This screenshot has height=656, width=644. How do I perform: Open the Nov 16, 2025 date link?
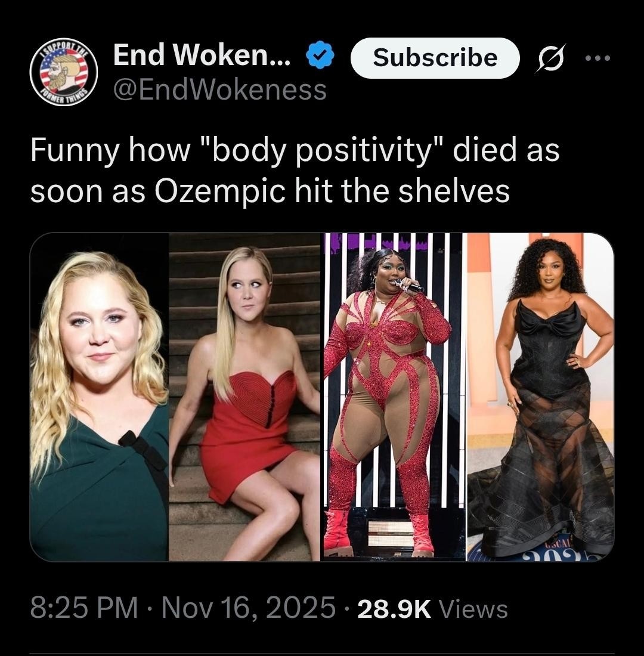[x=248, y=609]
